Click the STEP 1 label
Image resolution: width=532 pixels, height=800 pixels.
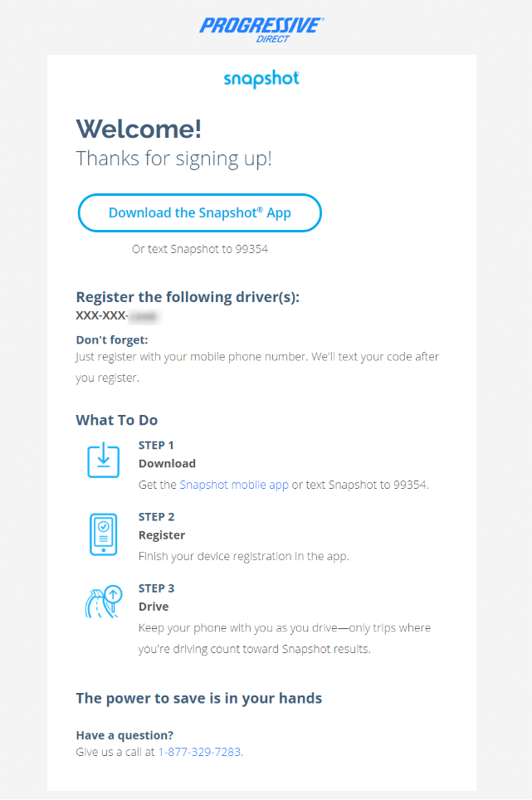(156, 445)
